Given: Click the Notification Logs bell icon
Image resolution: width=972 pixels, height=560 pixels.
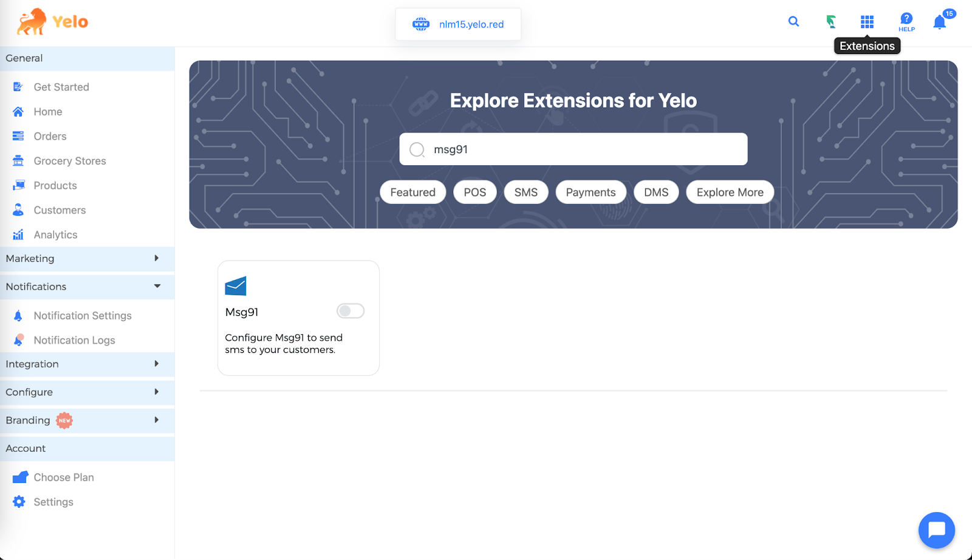Looking at the screenshot, I should tap(19, 340).
